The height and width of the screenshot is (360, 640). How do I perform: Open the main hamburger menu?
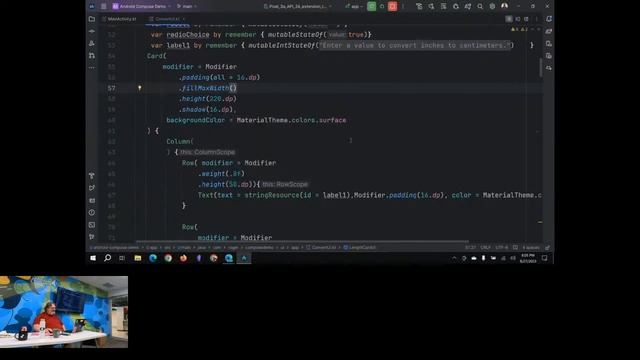point(104,6)
